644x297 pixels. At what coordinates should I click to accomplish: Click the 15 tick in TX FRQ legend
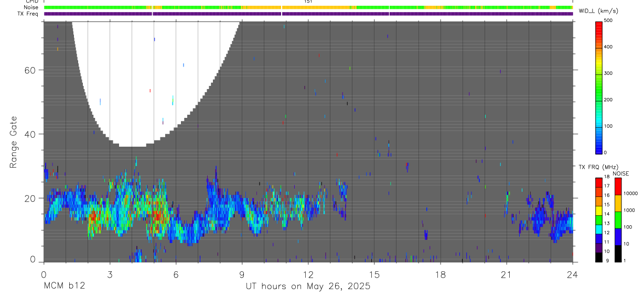pyautogui.click(x=606, y=204)
